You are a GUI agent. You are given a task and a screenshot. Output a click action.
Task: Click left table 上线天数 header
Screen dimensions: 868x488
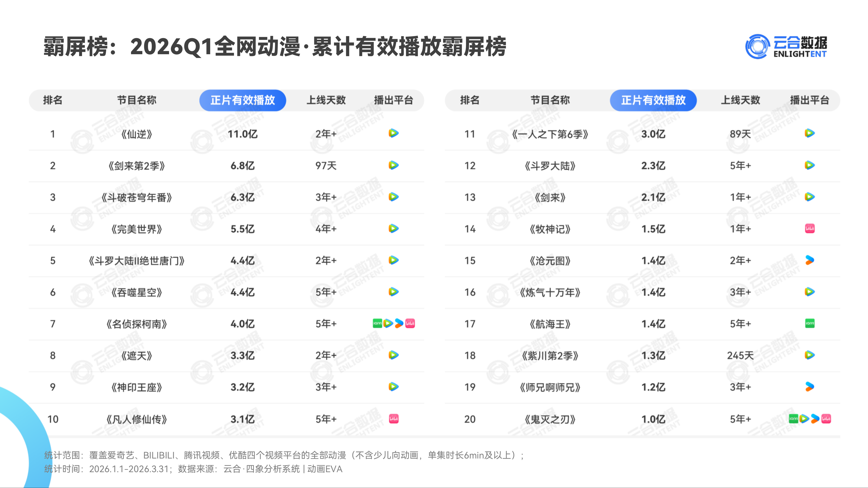(x=326, y=100)
